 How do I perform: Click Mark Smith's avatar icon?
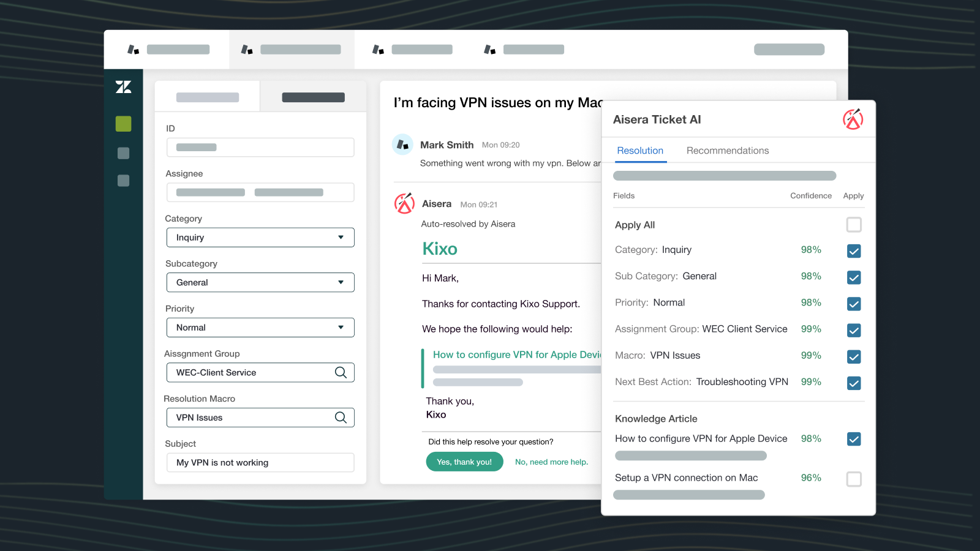pos(402,144)
